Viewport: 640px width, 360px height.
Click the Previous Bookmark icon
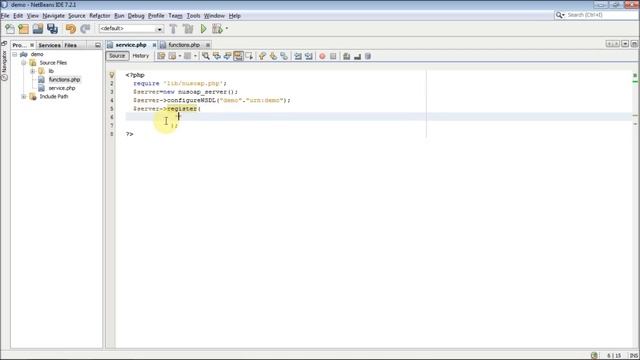click(262, 56)
